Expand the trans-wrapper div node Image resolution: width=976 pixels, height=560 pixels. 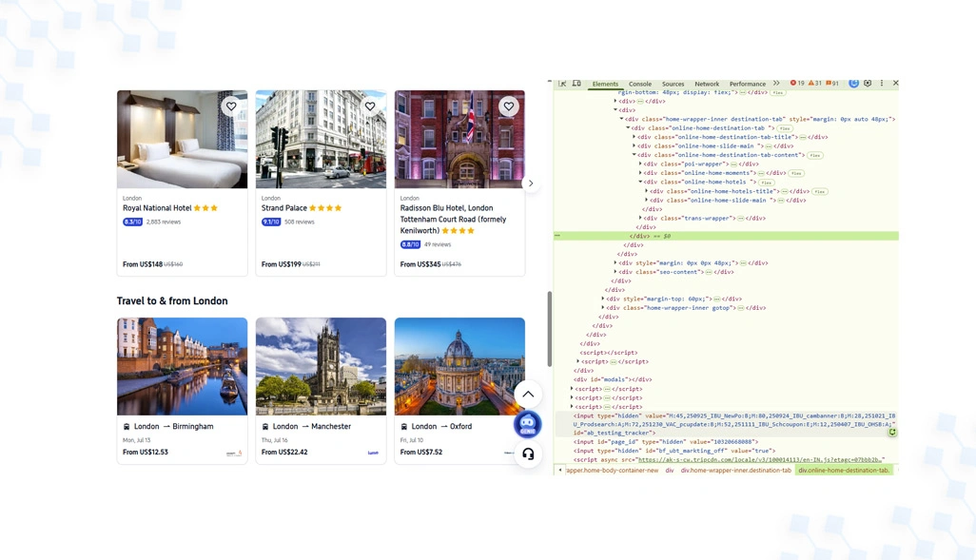(640, 218)
